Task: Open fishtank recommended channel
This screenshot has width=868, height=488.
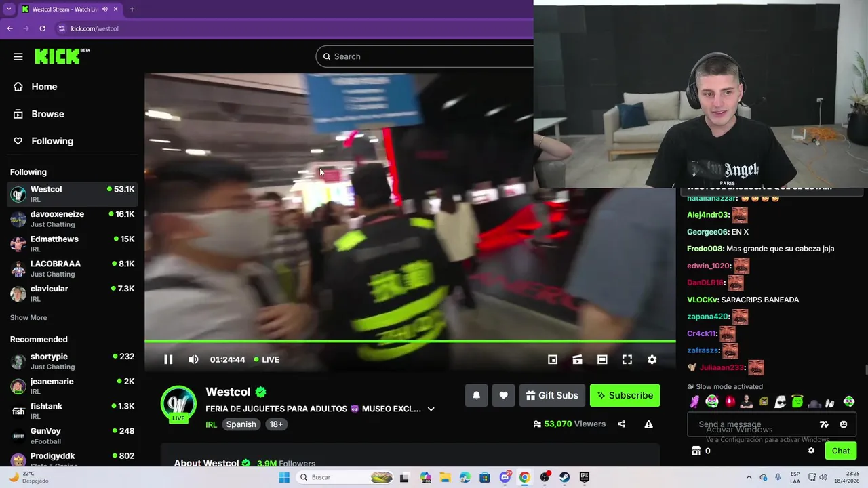Action: tap(73, 411)
